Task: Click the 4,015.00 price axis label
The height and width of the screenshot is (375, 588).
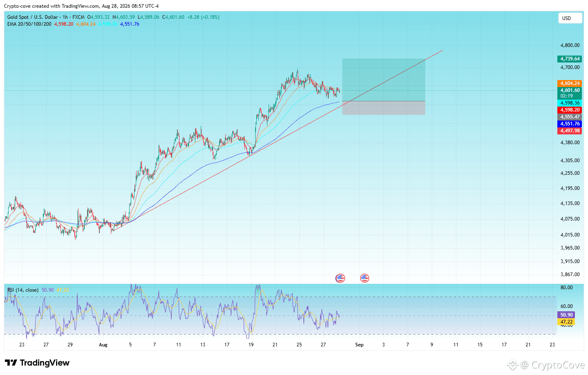Action: pyautogui.click(x=570, y=235)
